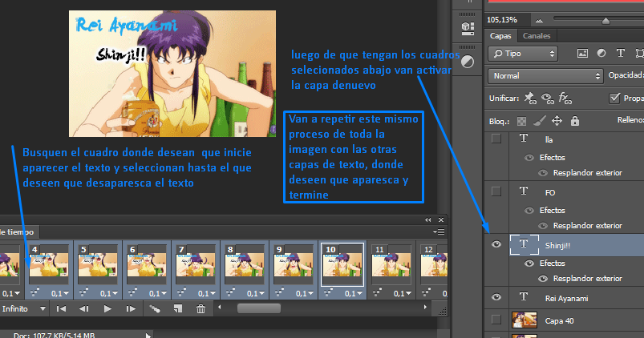The height and width of the screenshot is (338, 644).
Task: Lock image pixels brush icon
Action: point(540,121)
